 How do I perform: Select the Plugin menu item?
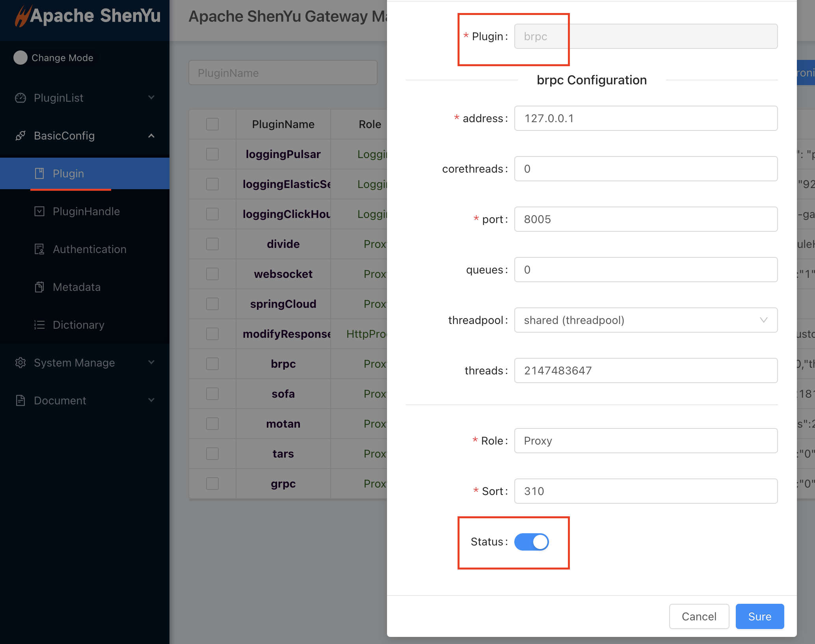coord(69,173)
